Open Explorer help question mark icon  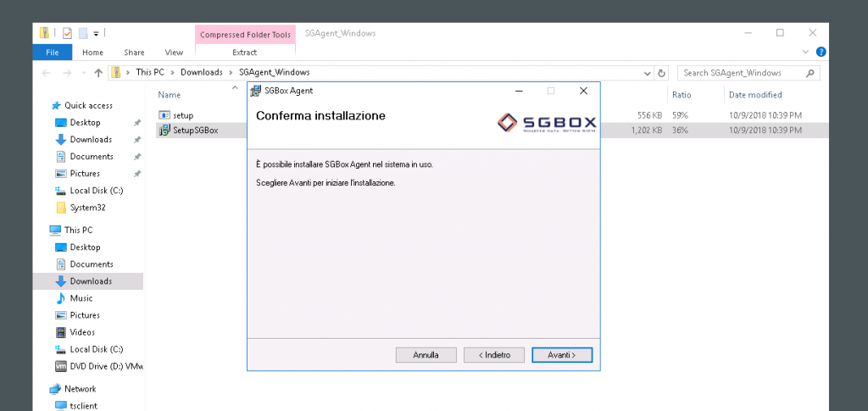pyautogui.click(x=821, y=52)
